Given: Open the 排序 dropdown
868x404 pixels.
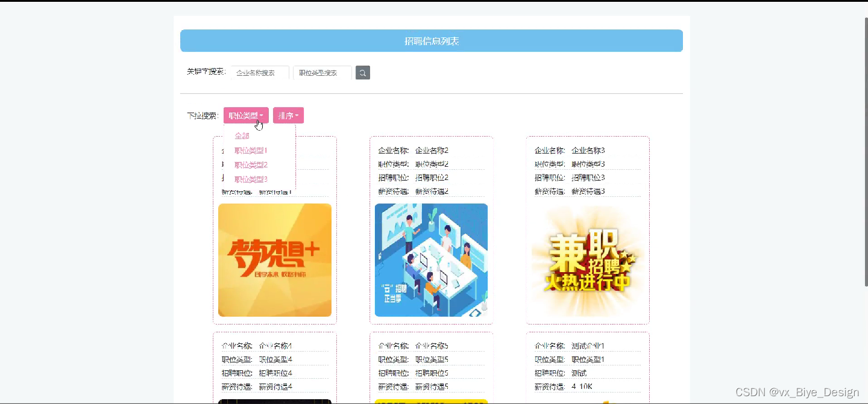Looking at the screenshot, I should pos(288,116).
